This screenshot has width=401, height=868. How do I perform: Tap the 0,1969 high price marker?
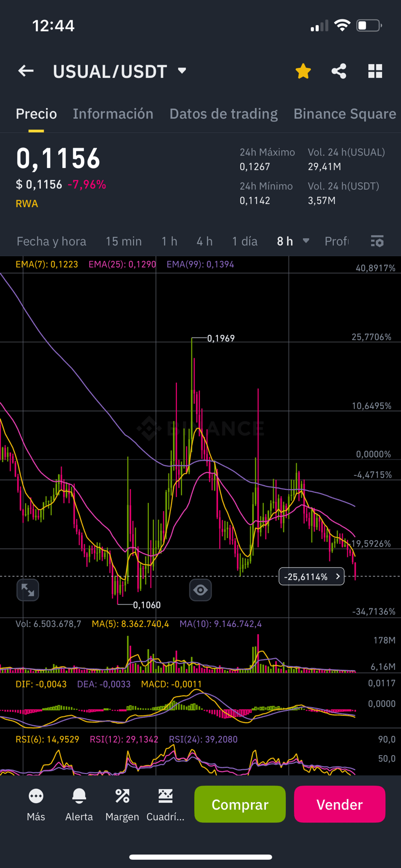[x=221, y=338]
